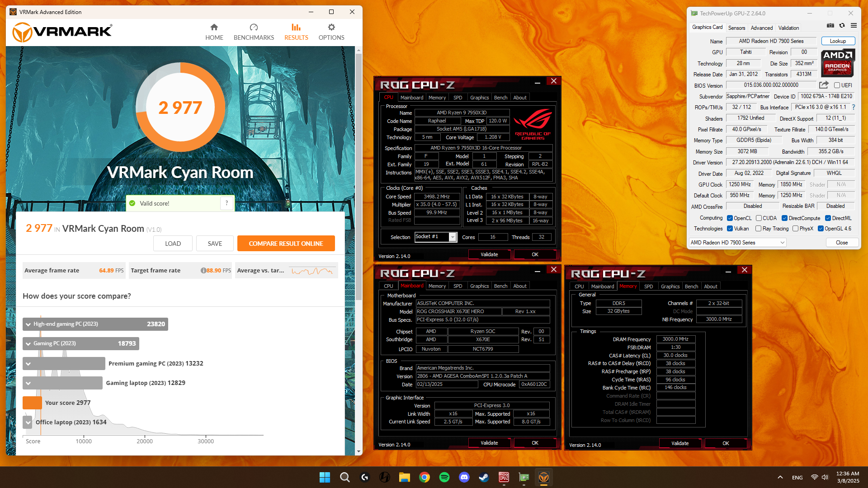Show hidden system tray icons chevron
The image size is (868, 488).
tap(780, 477)
